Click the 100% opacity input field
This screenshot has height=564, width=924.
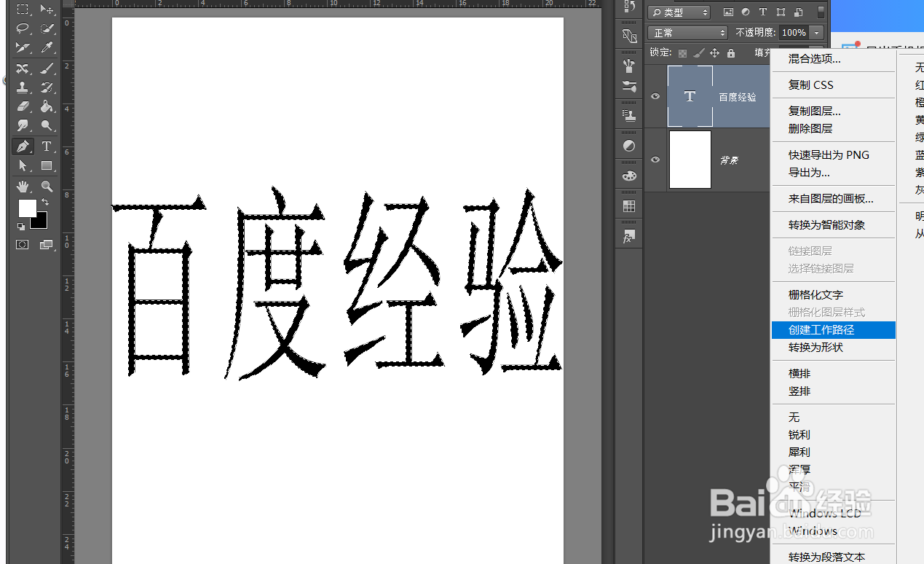click(x=794, y=33)
